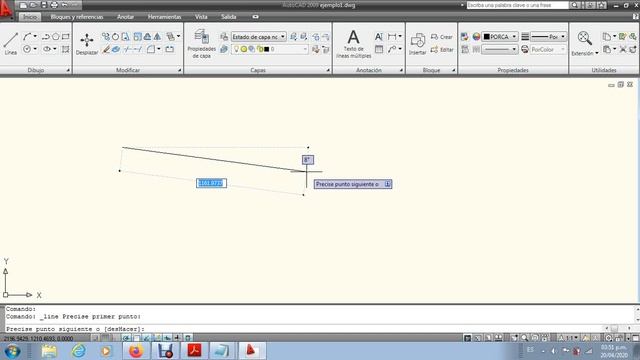Start the Texto de líneas múltiples tool

353,44
